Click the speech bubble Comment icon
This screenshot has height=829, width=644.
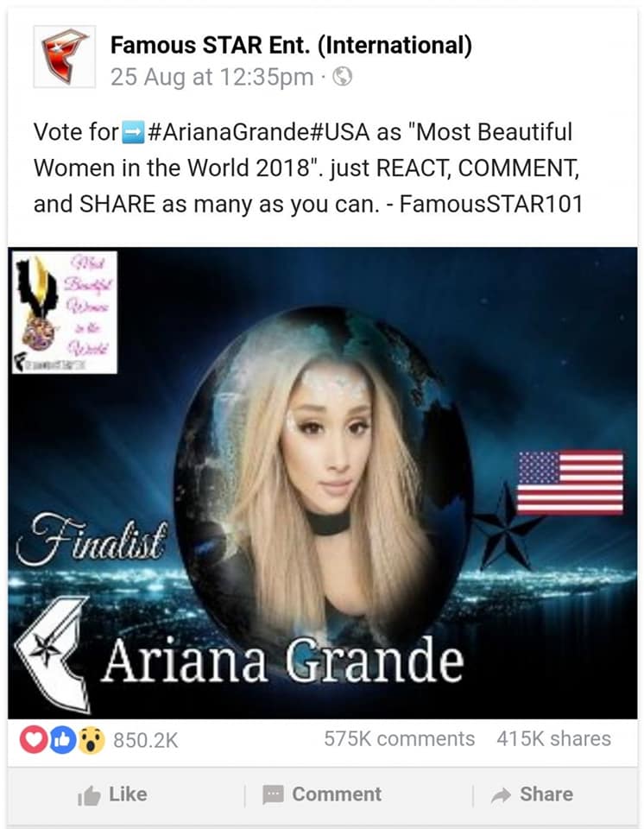(x=273, y=794)
